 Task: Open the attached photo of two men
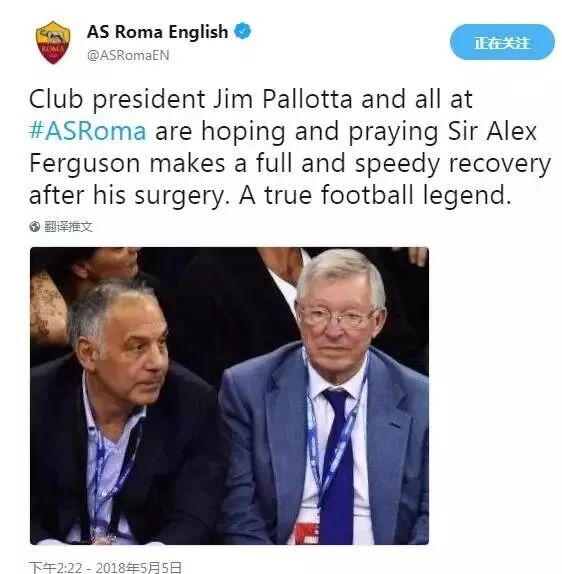pyautogui.click(x=229, y=396)
